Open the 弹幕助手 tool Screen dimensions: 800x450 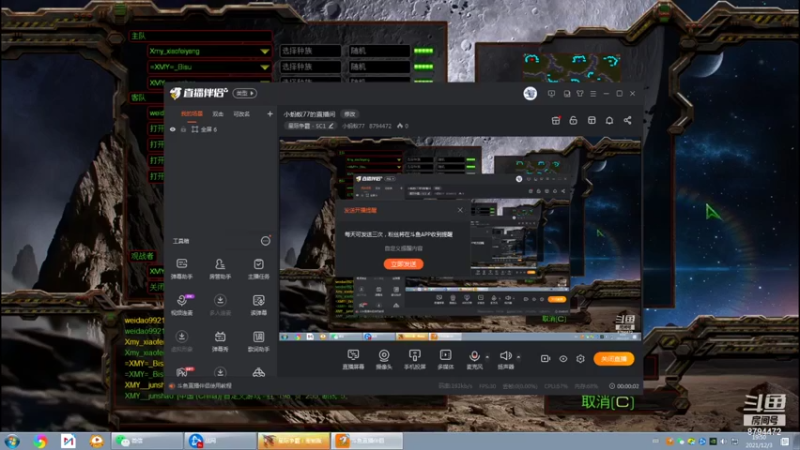[182, 269]
